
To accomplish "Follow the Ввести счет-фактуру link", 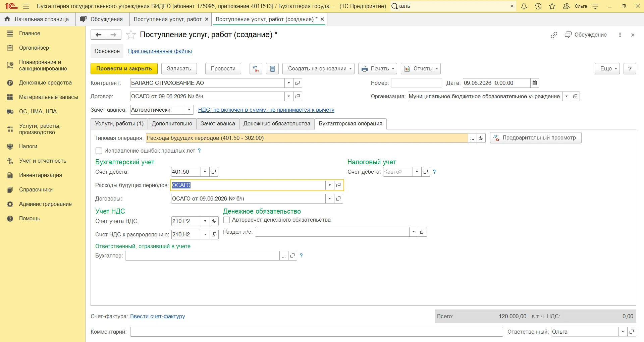I will [158, 316].
